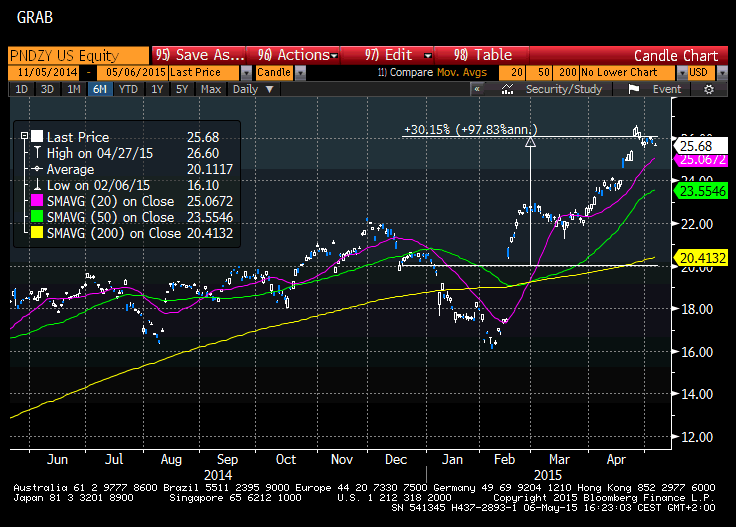Click the Security/Study chart icon
The width and height of the screenshot is (736, 527).
click(507, 89)
